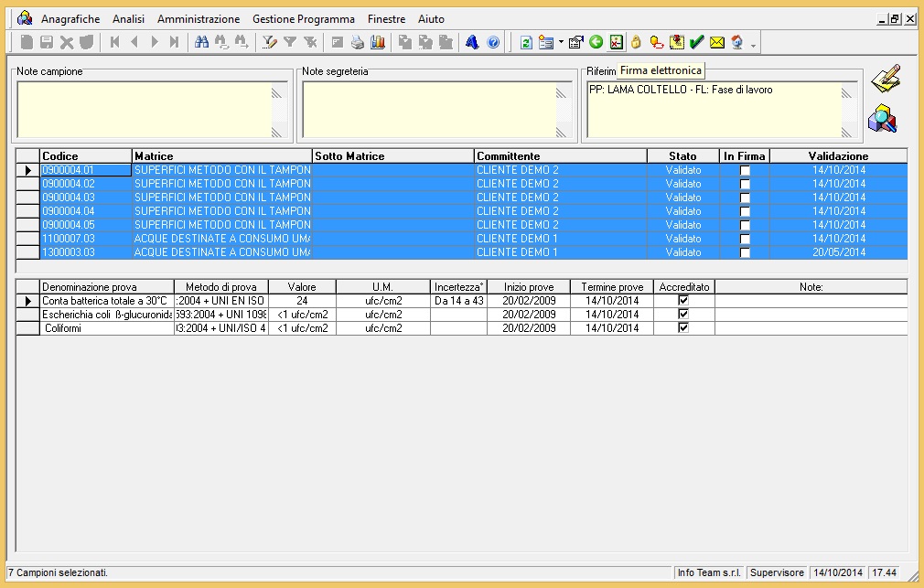Click the pencil and notepad icon
924x588 pixels.
click(x=884, y=80)
